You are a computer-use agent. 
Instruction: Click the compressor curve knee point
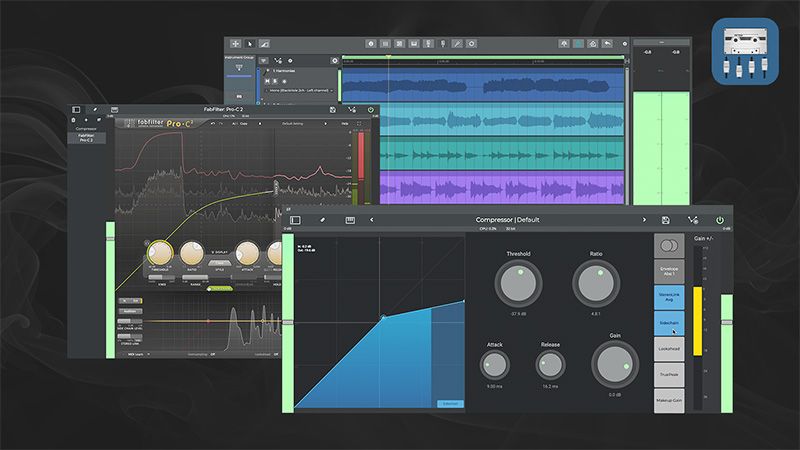pyautogui.click(x=384, y=317)
